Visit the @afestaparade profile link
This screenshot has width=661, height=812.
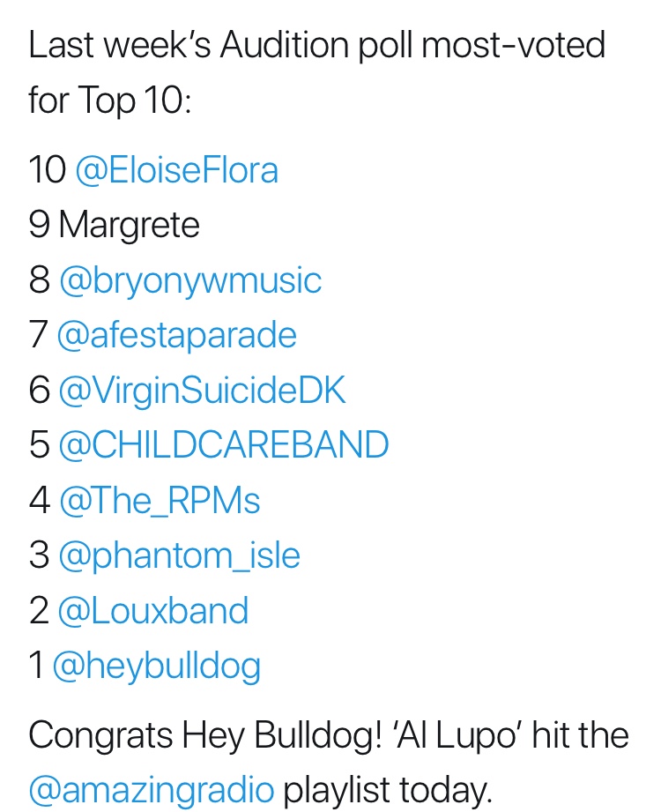point(176,335)
